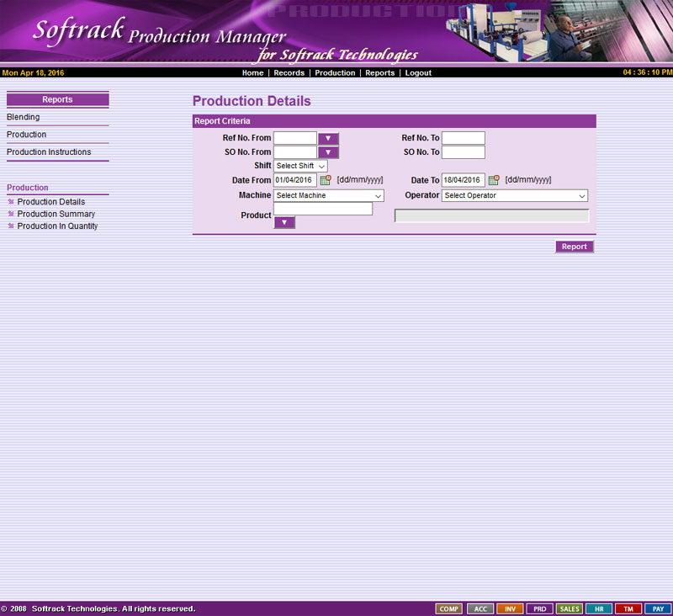673x616 pixels.
Task: Open the ACC module from footer
Action: [x=480, y=608]
